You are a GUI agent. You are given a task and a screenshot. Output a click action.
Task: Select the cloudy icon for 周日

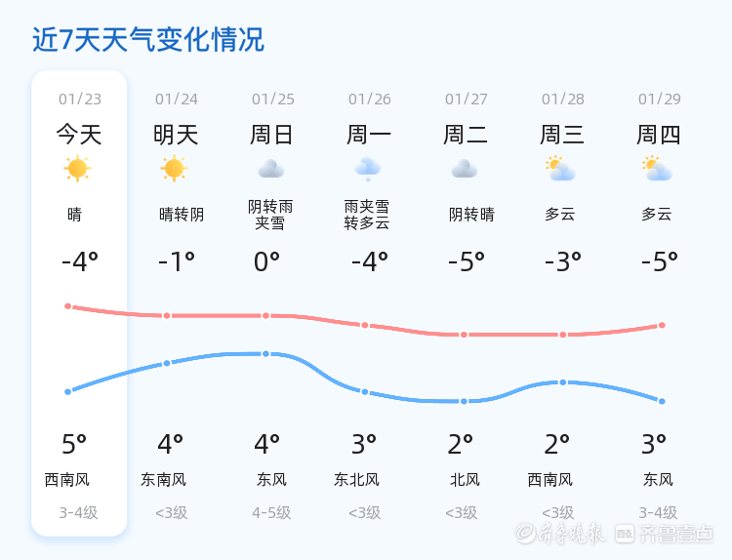click(270, 169)
